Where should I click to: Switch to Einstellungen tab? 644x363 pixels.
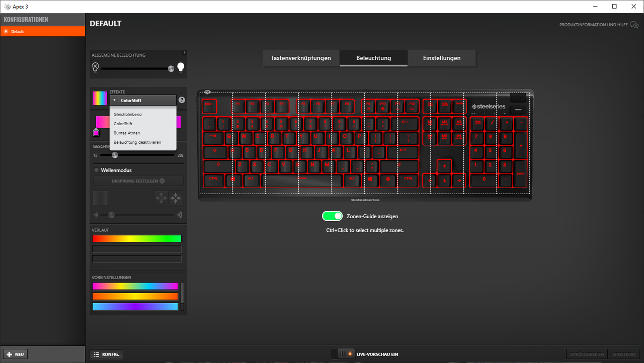click(442, 58)
